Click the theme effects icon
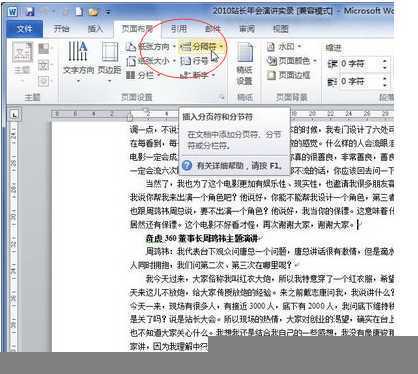Image resolution: width=418 pixels, height=374 pixels. 44,81
